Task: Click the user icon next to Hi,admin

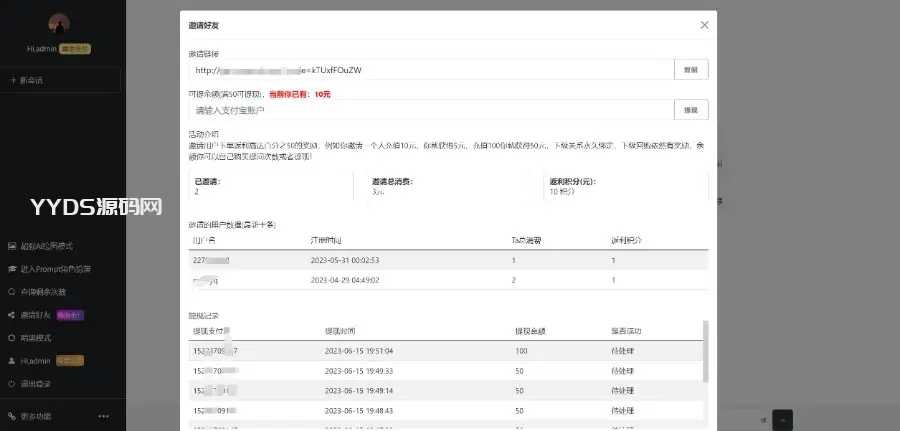Action: tap(12, 361)
